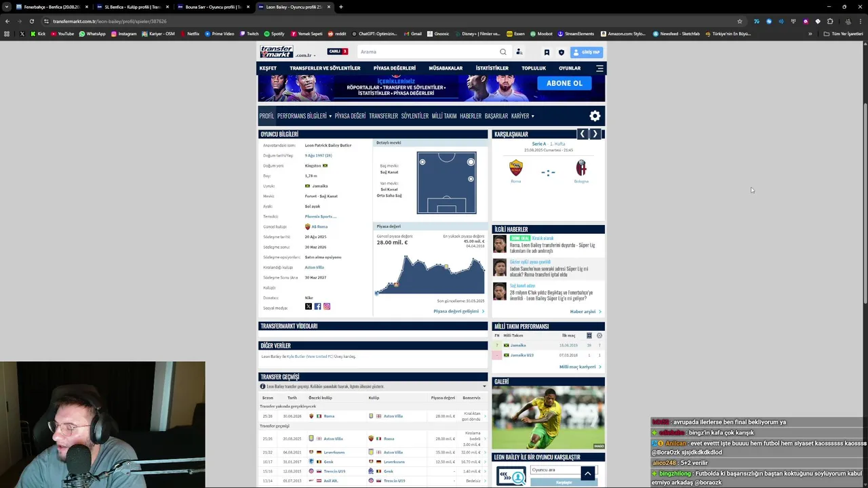Open Leon Bailey's Facebook page
The image size is (868, 488).
coord(317,306)
